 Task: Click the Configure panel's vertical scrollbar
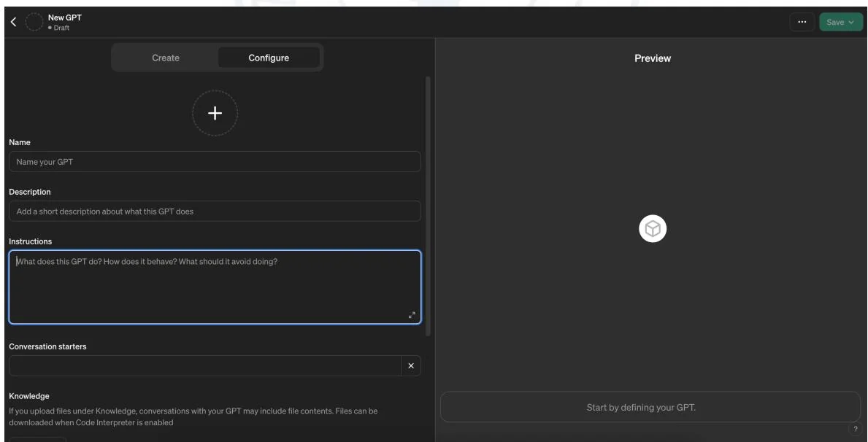point(428,204)
